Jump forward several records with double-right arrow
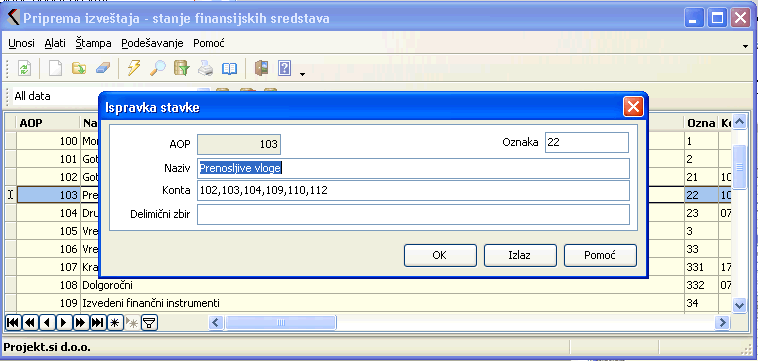The width and height of the screenshot is (758, 361). pos(80,323)
